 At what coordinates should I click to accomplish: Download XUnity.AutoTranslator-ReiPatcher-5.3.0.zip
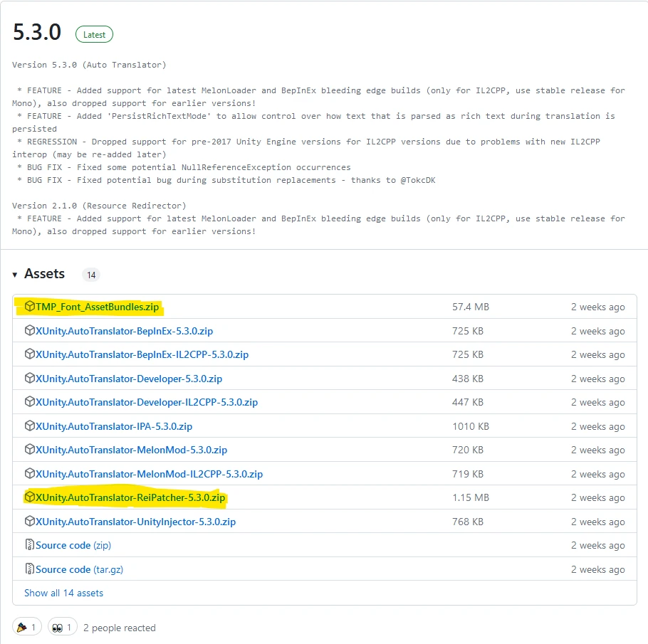130,497
